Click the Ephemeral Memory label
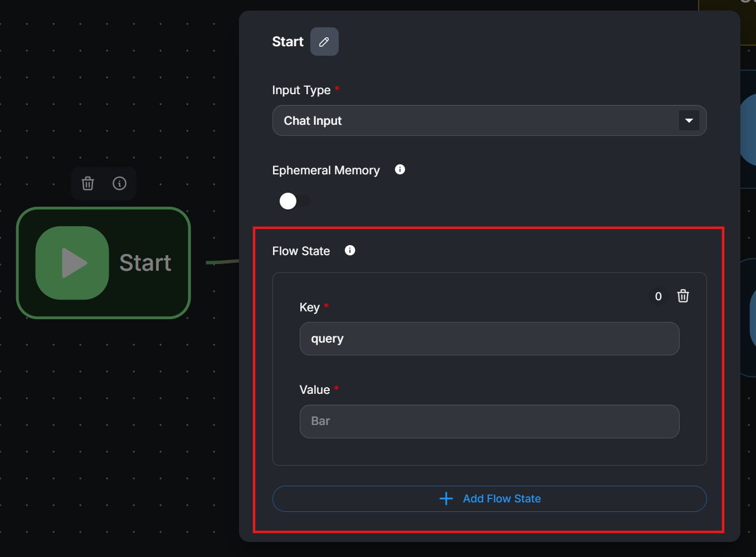Screen dimensions: 756x557 coord(326,170)
